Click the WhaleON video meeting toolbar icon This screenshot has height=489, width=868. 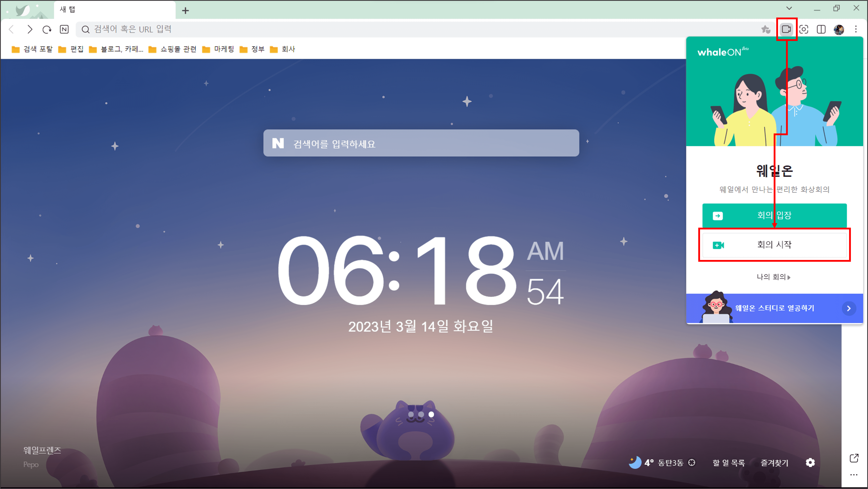pos(786,29)
